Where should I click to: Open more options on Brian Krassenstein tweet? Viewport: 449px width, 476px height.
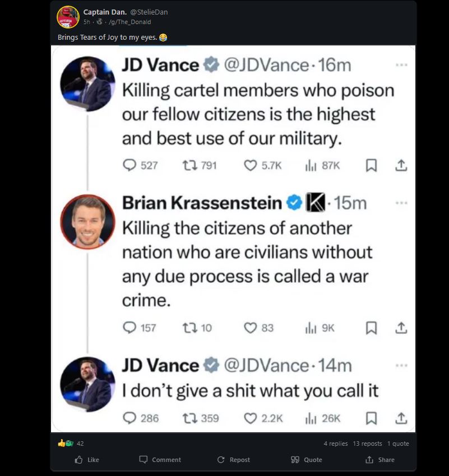(x=401, y=203)
